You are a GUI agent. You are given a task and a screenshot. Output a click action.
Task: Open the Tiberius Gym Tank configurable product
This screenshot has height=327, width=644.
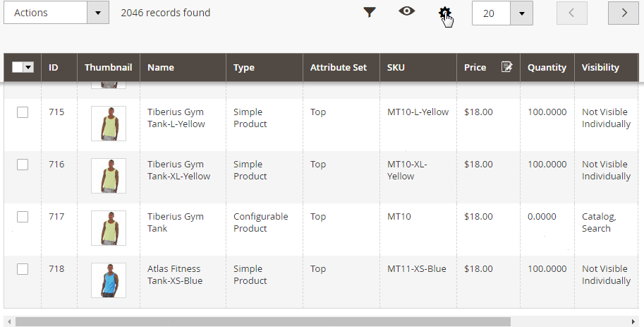(x=176, y=222)
